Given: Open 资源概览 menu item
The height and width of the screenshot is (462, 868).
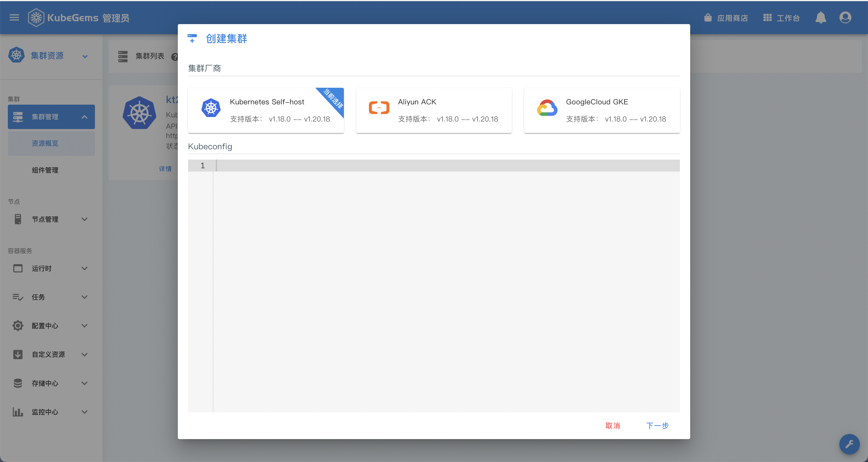Looking at the screenshot, I should 51,143.
